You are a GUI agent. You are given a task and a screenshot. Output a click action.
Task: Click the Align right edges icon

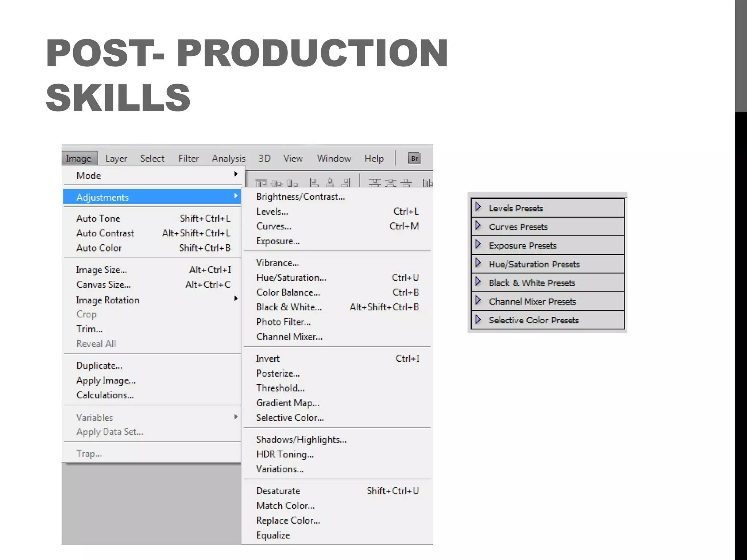pyautogui.click(x=346, y=182)
